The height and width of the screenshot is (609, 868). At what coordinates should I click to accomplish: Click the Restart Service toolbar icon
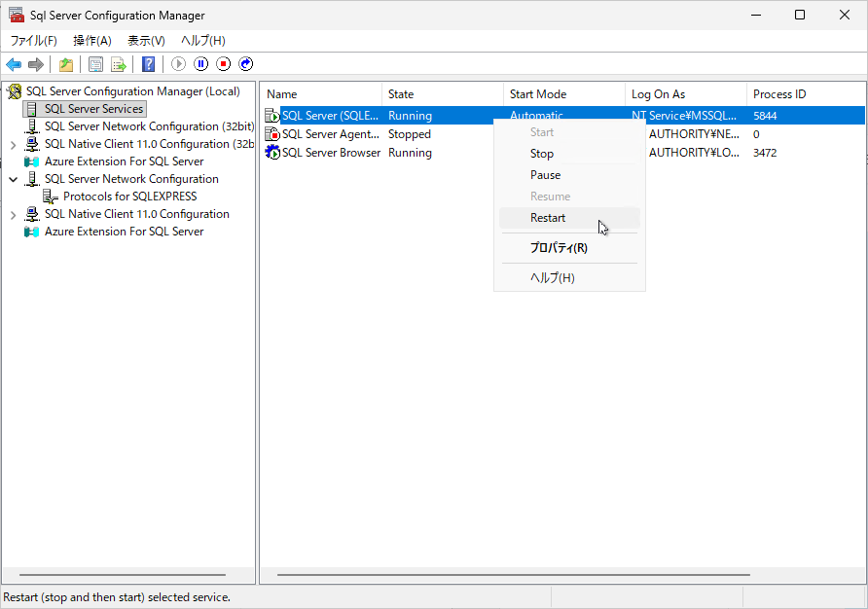tap(246, 64)
